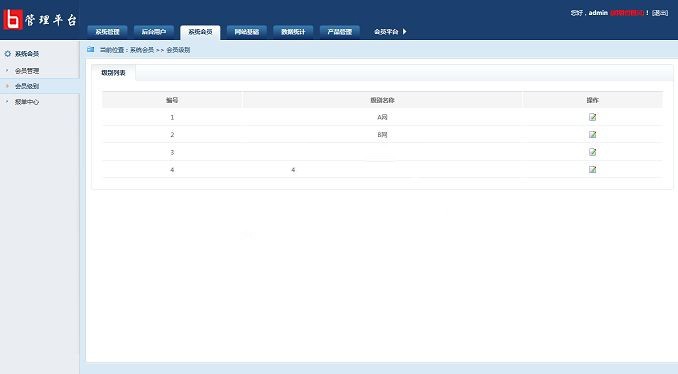Screen dimensions: 678x374
Task: Open 会员管理 in the sidebar
Action: (x=27, y=71)
